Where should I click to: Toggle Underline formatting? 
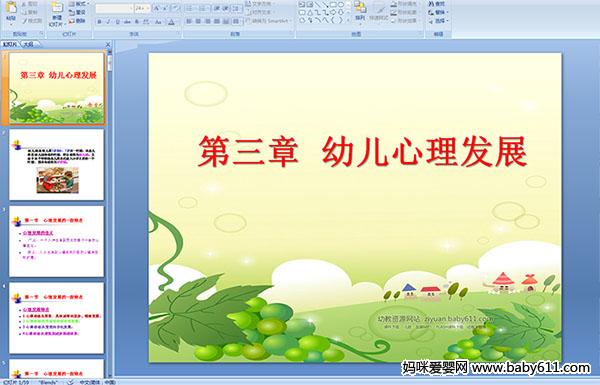[117, 22]
